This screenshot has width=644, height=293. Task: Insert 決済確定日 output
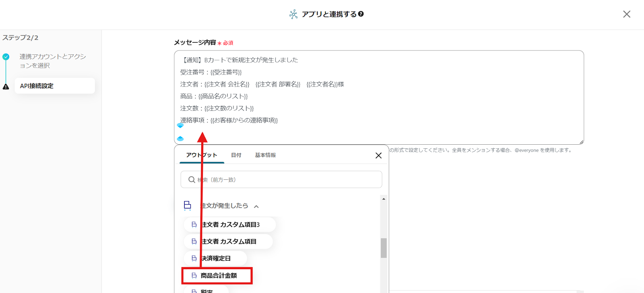pos(215,258)
